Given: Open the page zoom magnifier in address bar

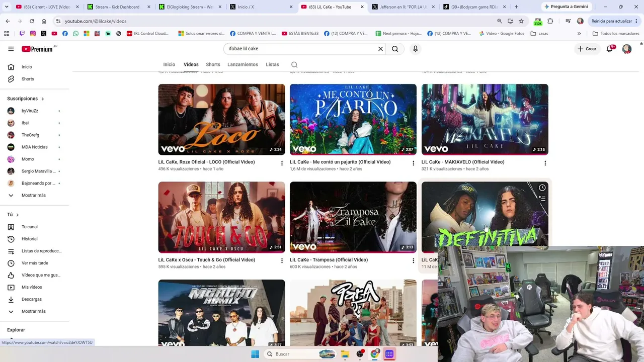Looking at the screenshot, I should [499, 21].
